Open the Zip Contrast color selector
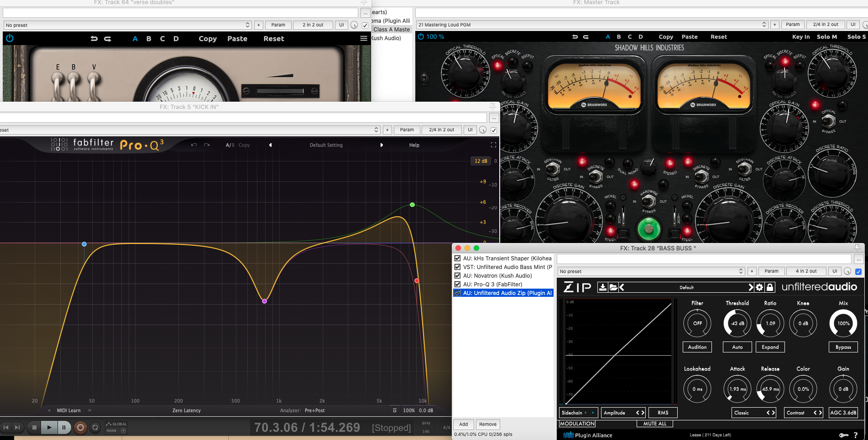Viewport: 868px width, 440px height. point(804,413)
